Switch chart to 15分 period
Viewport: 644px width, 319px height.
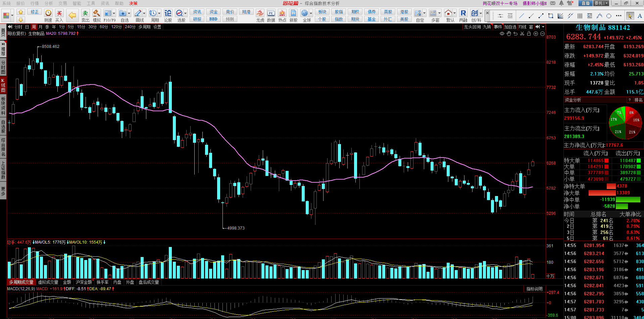tap(81, 27)
